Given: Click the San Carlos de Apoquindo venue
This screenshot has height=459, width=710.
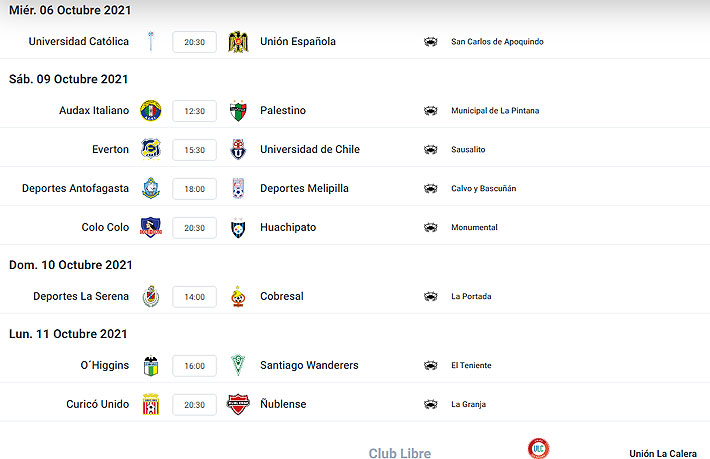Looking at the screenshot, I should 498,42.
